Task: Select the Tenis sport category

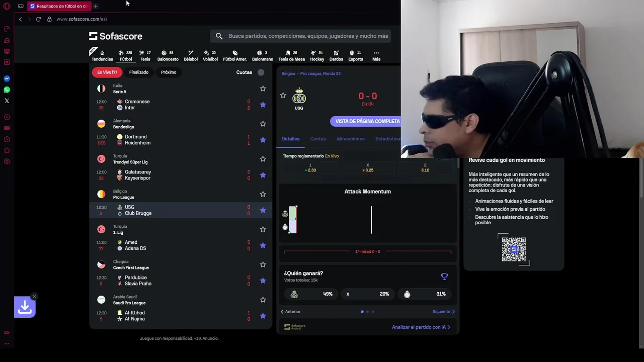Action: tap(145, 55)
